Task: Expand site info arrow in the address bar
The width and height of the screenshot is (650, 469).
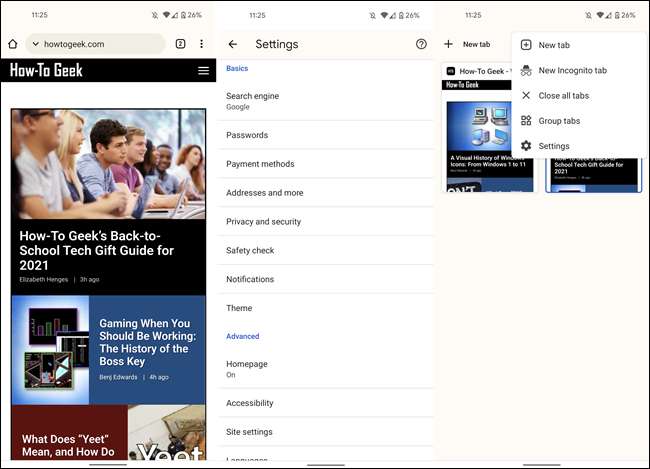Action: tap(35, 44)
